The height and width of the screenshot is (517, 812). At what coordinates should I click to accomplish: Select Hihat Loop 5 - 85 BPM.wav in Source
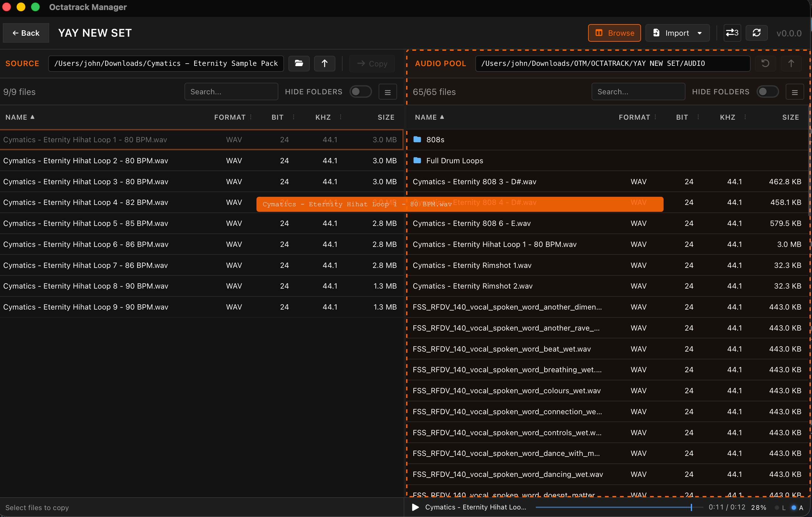pyautogui.click(x=202, y=223)
